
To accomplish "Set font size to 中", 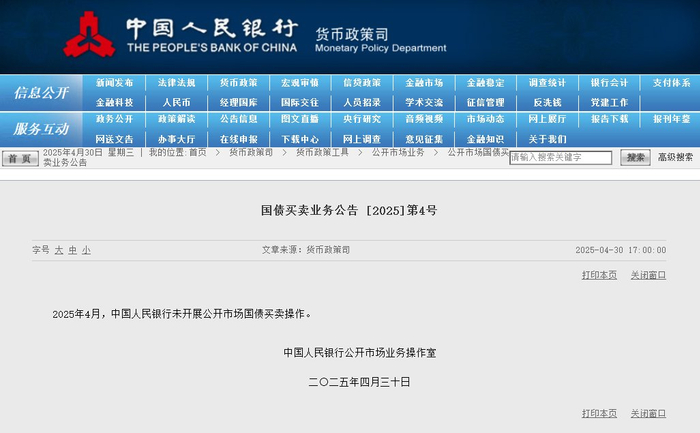I will coord(73,250).
